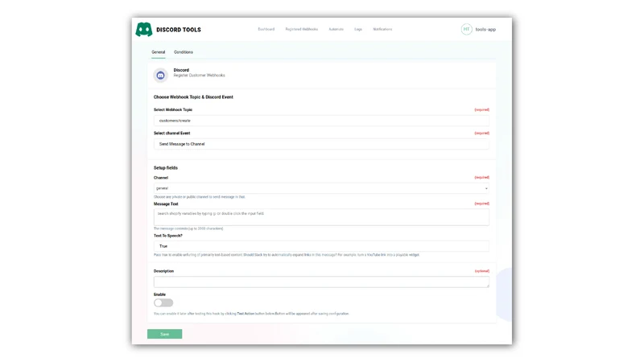This screenshot has height=362, width=644.
Task: Open the Select Webhook Topic dropdown
Action: [x=321, y=121]
